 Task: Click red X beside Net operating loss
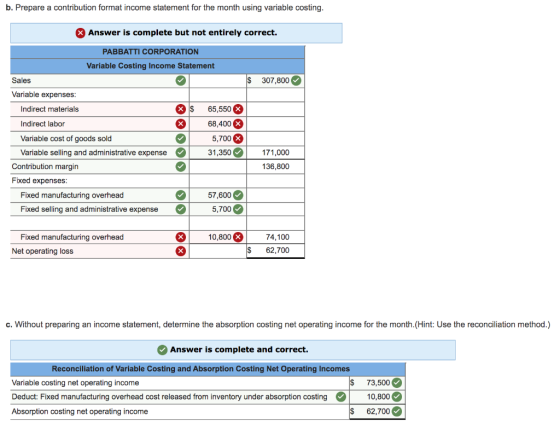181,251
